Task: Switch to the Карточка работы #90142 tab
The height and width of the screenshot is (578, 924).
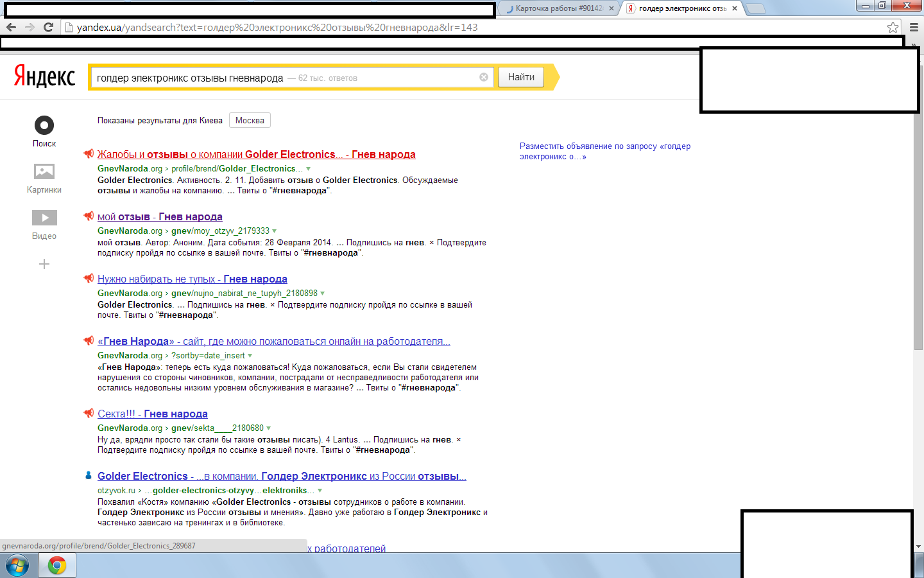Action: pos(559,8)
